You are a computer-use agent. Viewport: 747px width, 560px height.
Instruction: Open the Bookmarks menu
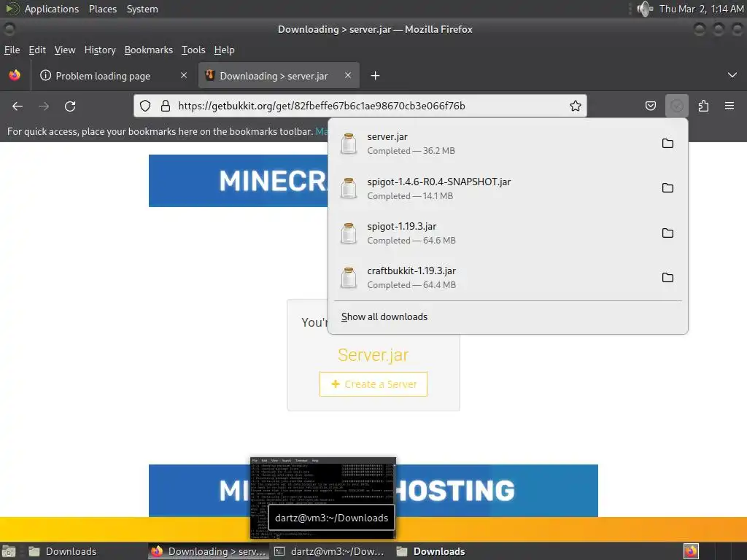pyautogui.click(x=149, y=50)
